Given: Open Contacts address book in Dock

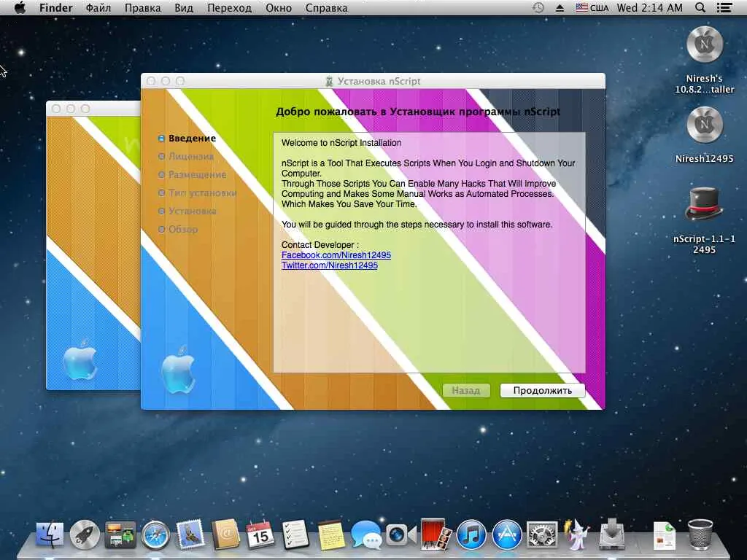Looking at the screenshot, I should click(226, 534).
